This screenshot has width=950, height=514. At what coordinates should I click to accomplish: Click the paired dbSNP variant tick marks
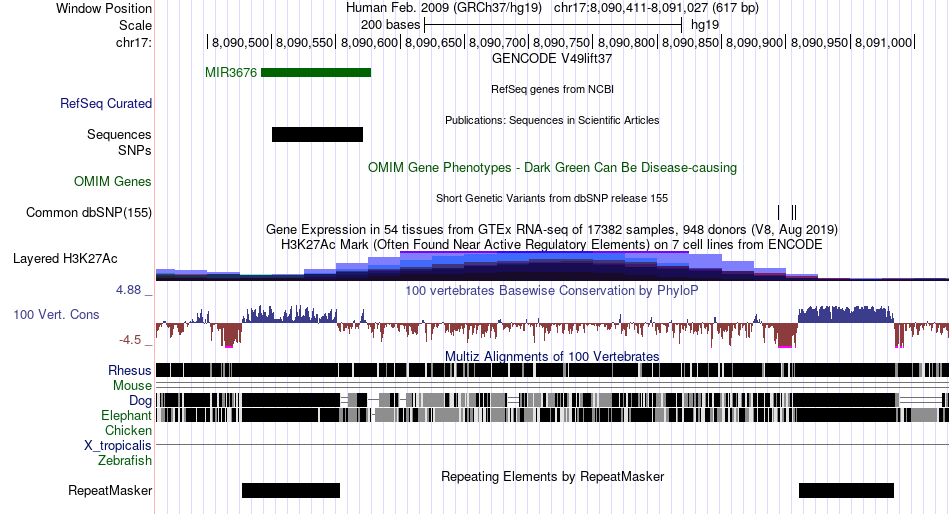tap(794, 212)
